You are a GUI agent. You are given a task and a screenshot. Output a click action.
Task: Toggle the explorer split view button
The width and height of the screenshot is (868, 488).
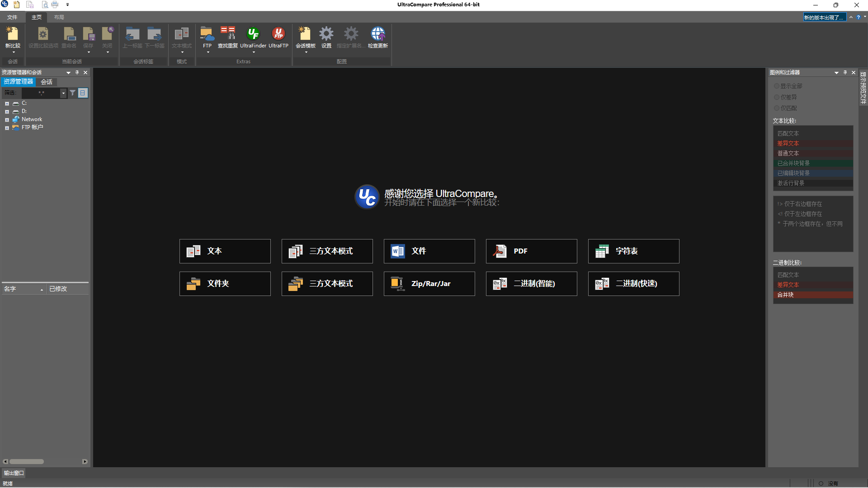pyautogui.click(x=83, y=93)
